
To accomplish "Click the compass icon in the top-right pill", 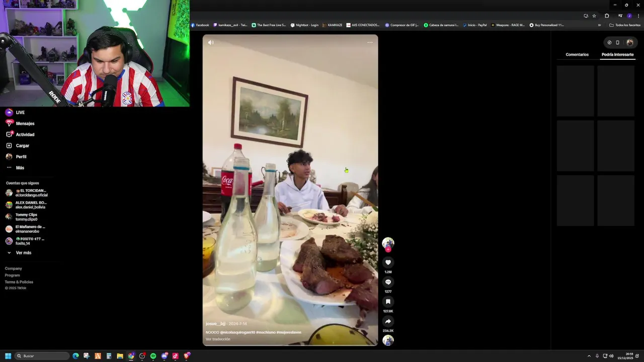I will pos(609,42).
